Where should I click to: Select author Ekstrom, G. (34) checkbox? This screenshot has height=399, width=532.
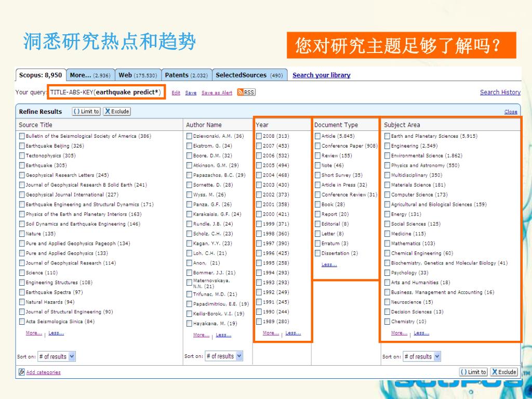point(189,146)
